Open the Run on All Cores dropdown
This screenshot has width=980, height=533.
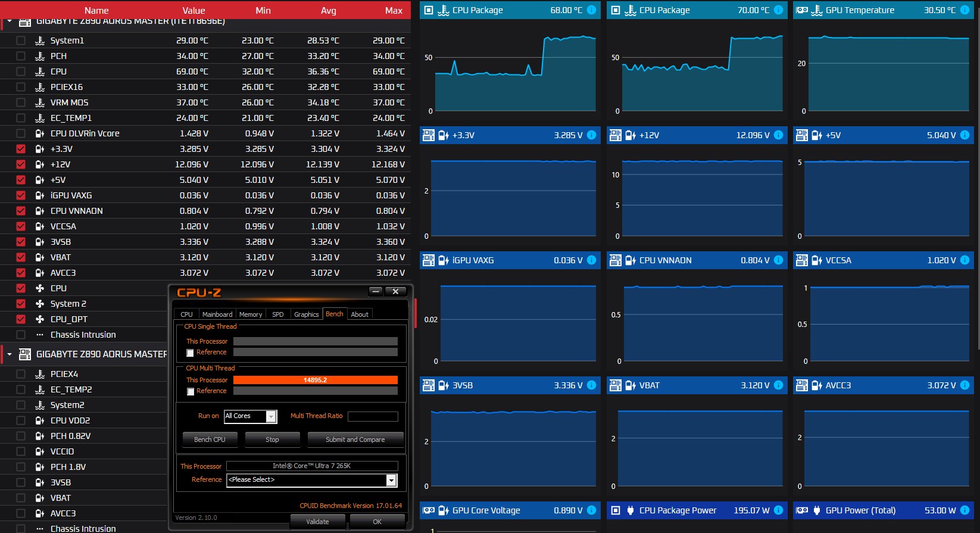(x=271, y=416)
